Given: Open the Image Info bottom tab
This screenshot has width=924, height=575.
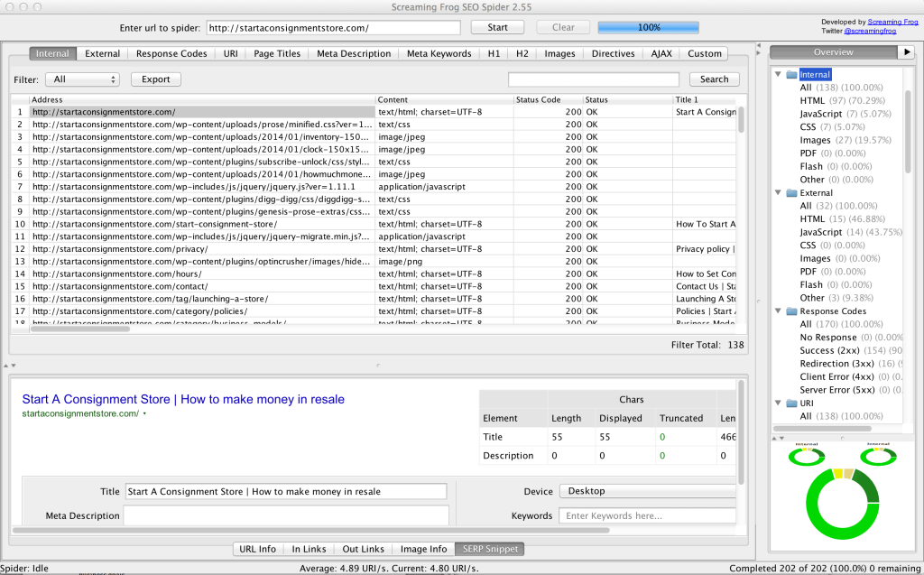Looking at the screenshot, I should pyautogui.click(x=424, y=549).
